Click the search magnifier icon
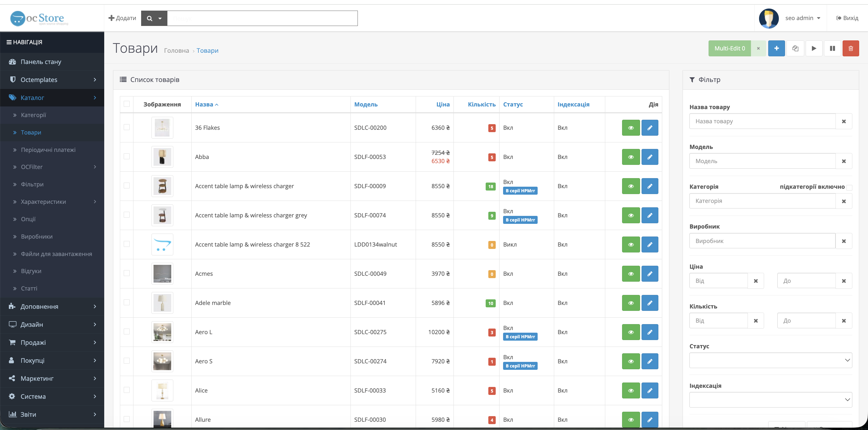868x430 pixels. 149,18
